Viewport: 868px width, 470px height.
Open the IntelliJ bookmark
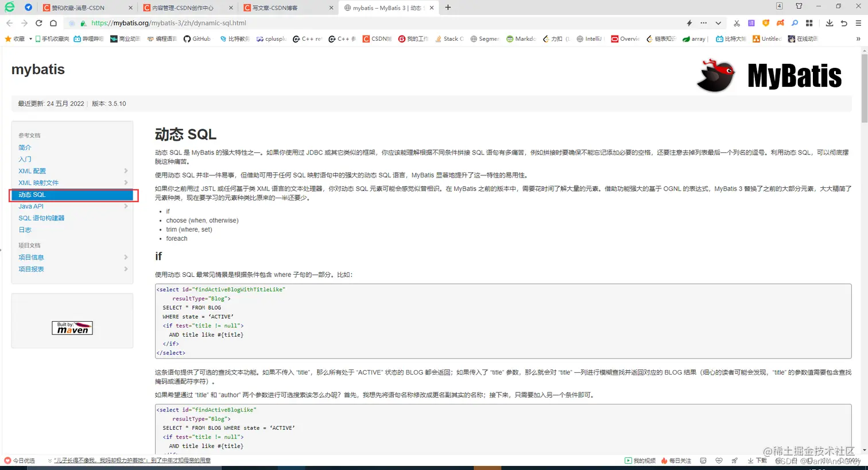tap(590, 38)
